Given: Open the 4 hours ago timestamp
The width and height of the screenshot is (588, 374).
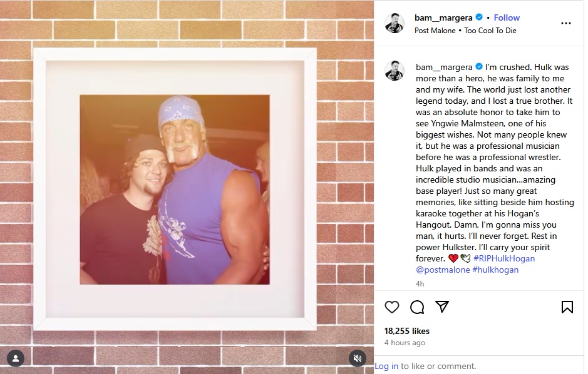Looking at the screenshot, I should (405, 343).
